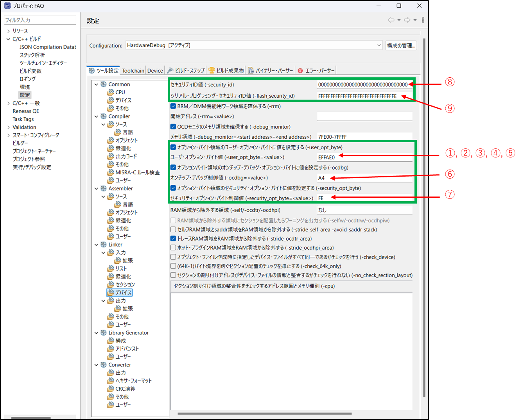Collapse the Linker tree node

[96, 245]
